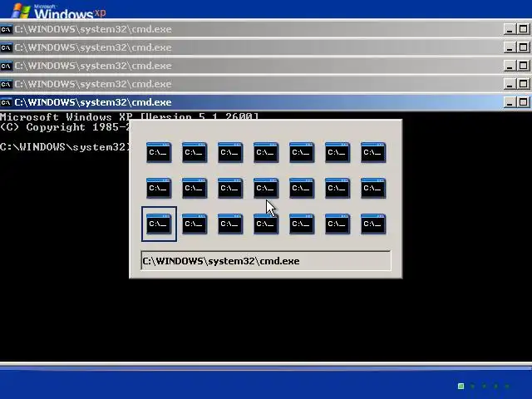Viewport: 532px width, 399px height.
Task: Pick last cmd icon in switcher's top row
Action: (373, 152)
